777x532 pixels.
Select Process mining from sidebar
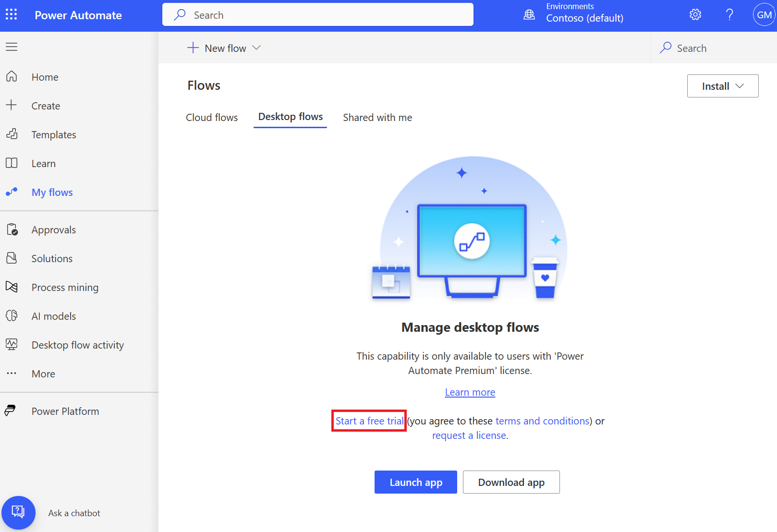[x=65, y=287]
